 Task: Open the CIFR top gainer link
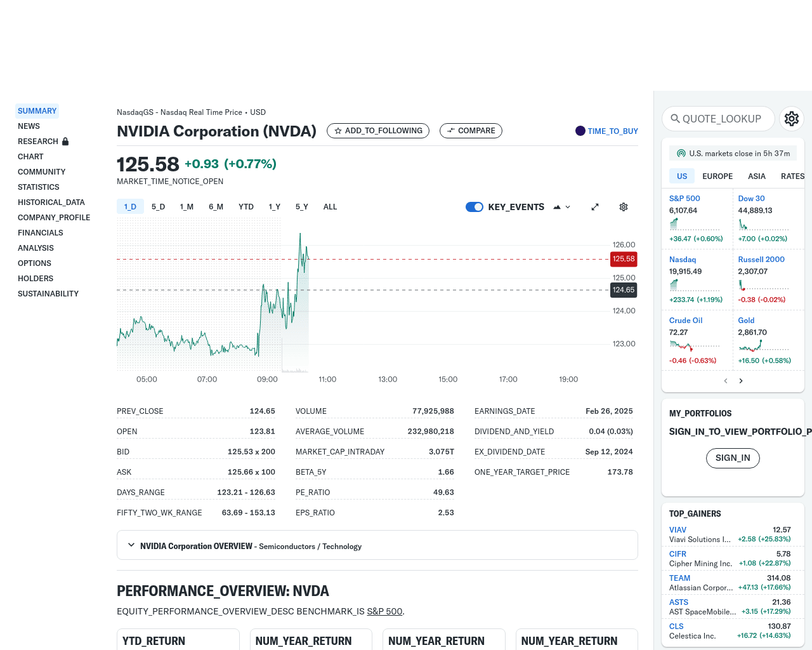(678, 554)
